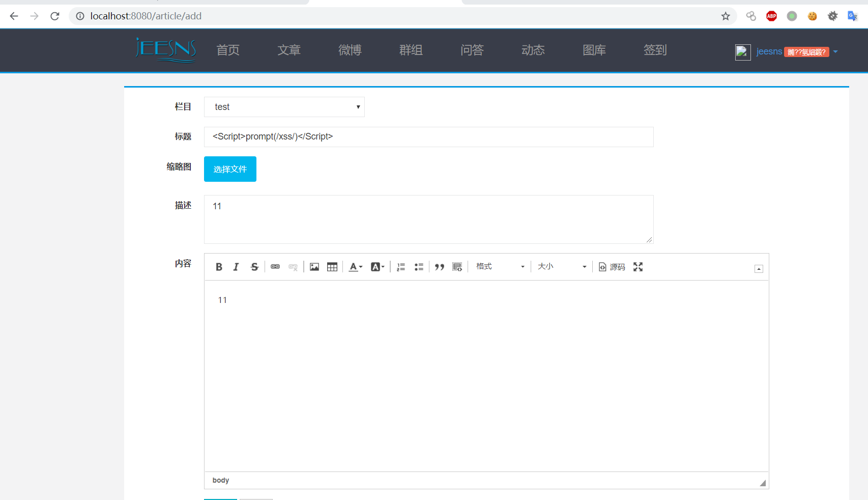
Task: Open the 格式 format dropdown
Action: [500, 267]
